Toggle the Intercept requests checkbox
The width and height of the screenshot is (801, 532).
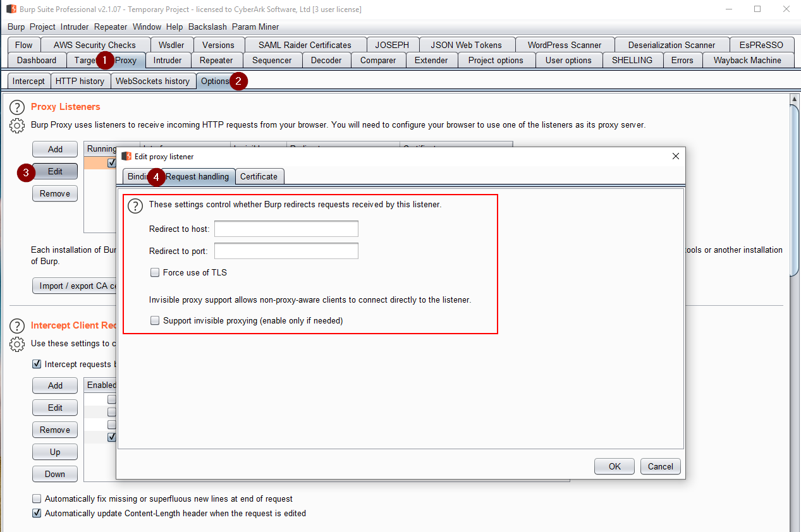pos(37,365)
